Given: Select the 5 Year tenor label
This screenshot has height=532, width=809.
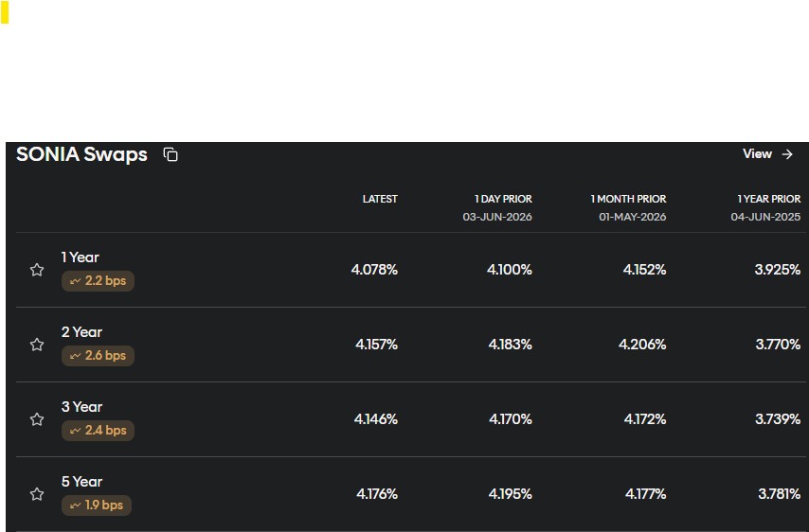Looking at the screenshot, I should pyautogui.click(x=81, y=482).
